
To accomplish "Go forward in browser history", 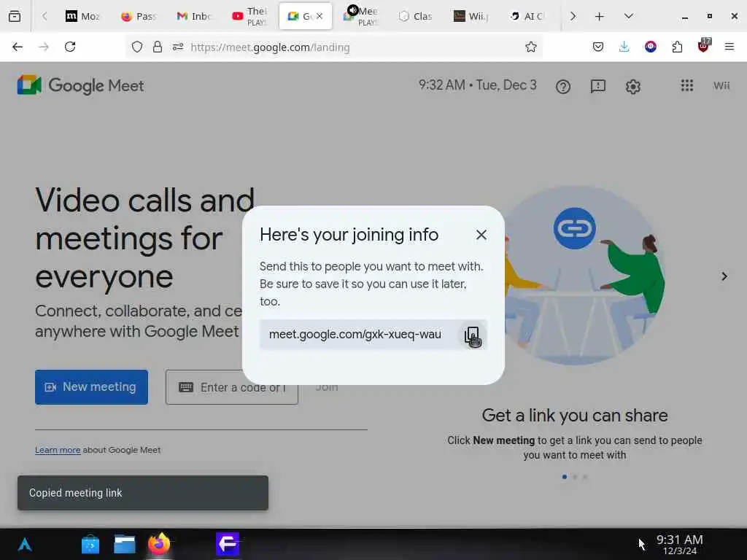I will point(44,47).
